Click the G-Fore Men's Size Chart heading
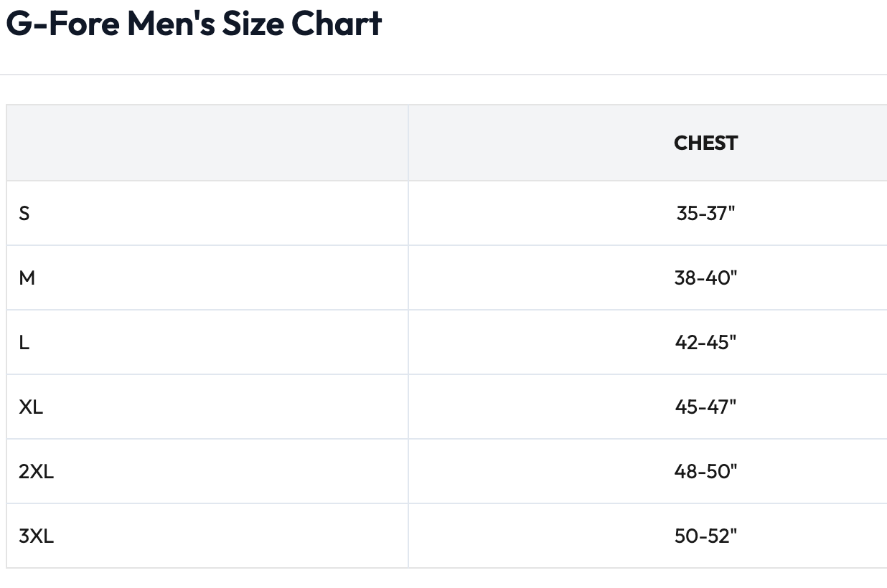Screen dimensions: 887x588 [x=194, y=24]
